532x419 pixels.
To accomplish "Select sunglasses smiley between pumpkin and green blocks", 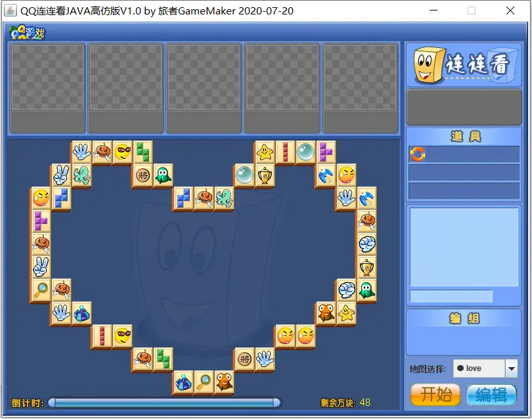I will (122, 152).
